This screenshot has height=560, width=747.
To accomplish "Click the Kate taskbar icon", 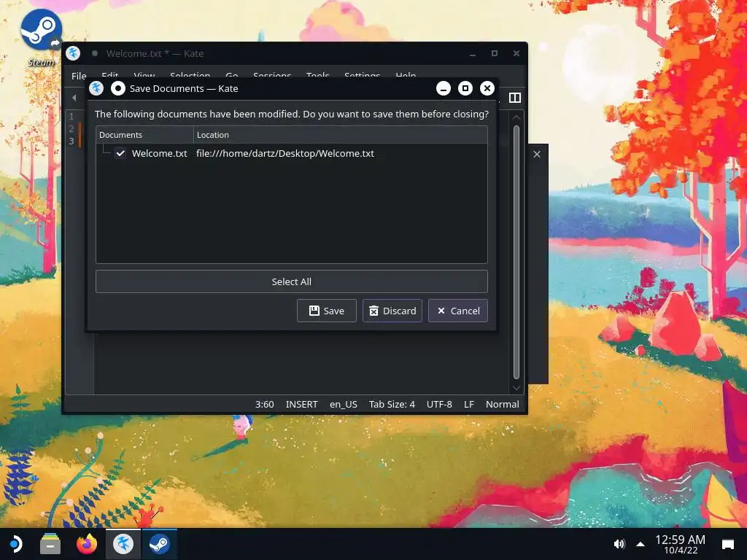I will click(x=123, y=544).
